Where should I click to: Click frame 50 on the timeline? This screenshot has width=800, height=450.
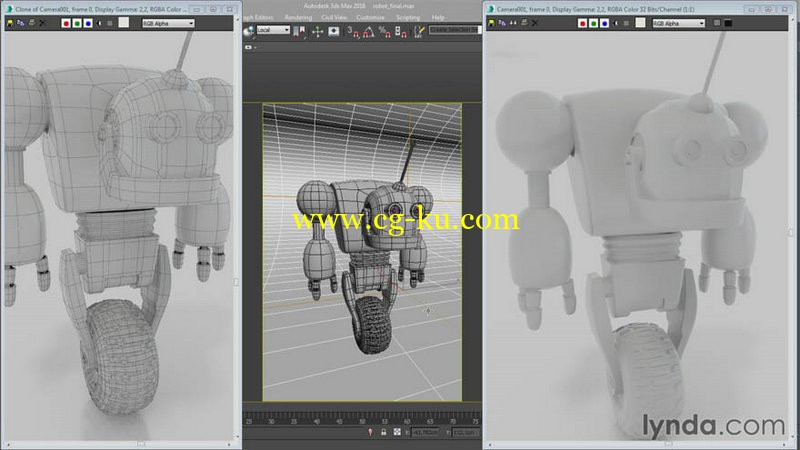(362, 421)
